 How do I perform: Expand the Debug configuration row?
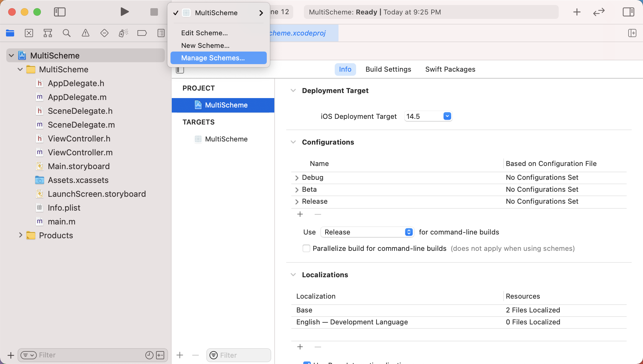[x=297, y=178]
